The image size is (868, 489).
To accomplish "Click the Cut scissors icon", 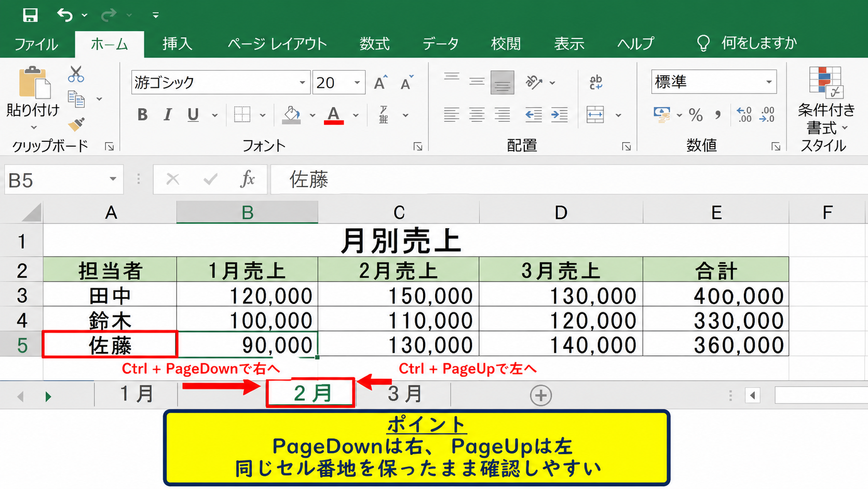I will click(x=76, y=74).
